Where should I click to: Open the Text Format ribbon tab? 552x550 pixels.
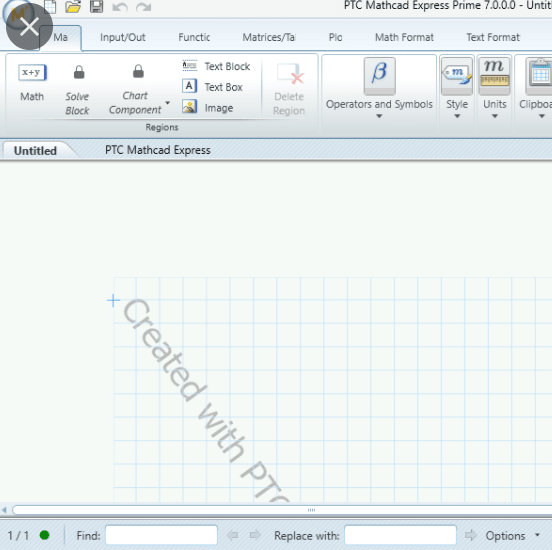coord(493,37)
